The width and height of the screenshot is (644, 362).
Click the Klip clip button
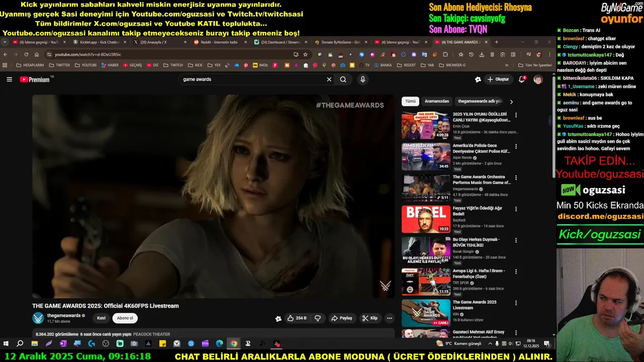[x=370, y=318]
